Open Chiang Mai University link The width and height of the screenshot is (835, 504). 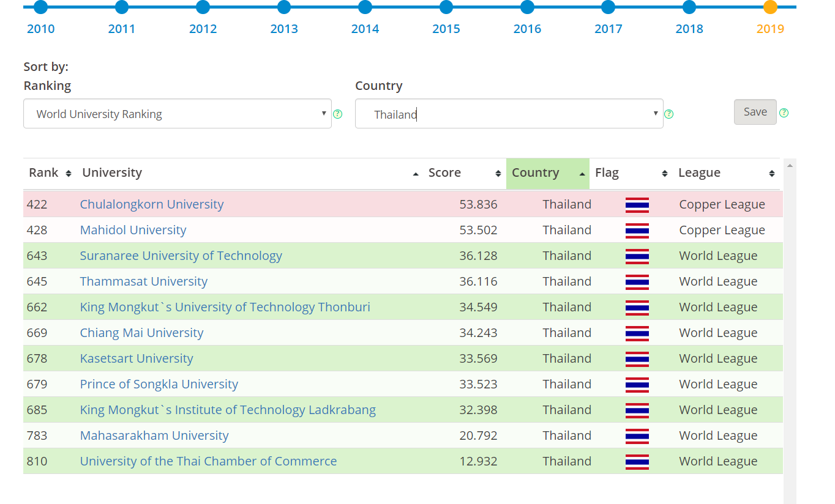point(141,333)
